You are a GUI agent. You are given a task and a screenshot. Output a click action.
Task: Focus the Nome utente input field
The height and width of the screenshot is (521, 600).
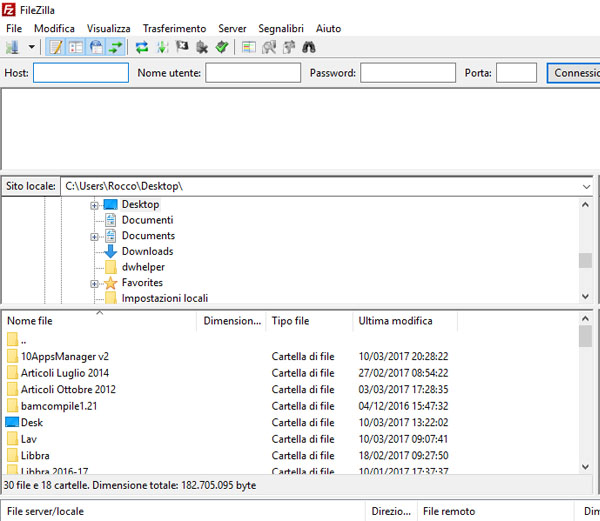point(253,73)
